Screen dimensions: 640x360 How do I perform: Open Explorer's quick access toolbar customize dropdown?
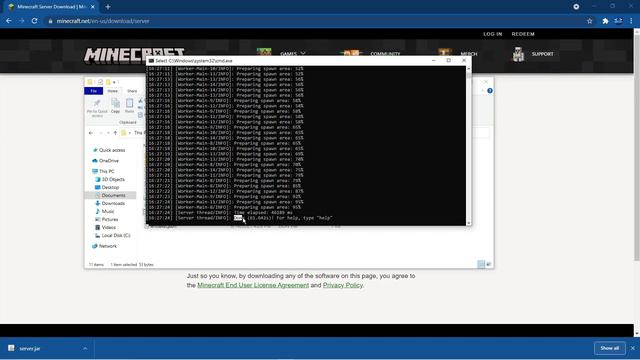[114, 82]
